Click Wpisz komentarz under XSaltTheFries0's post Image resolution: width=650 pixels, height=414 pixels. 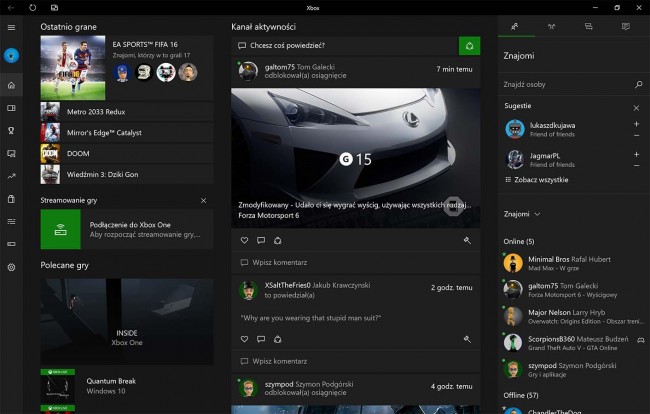pos(356,361)
